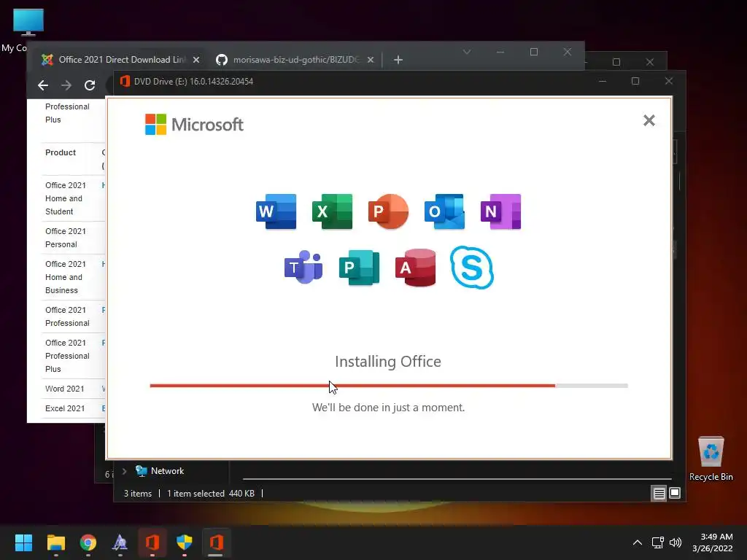Click the Outlook icon in installer
The height and width of the screenshot is (560, 747).
click(x=444, y=211)
